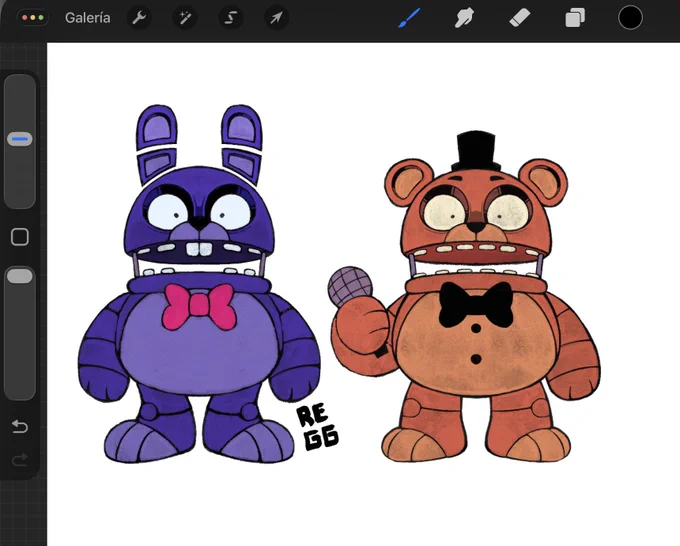
Task: Select the Paint brush tool
Action: click(409, 18)
